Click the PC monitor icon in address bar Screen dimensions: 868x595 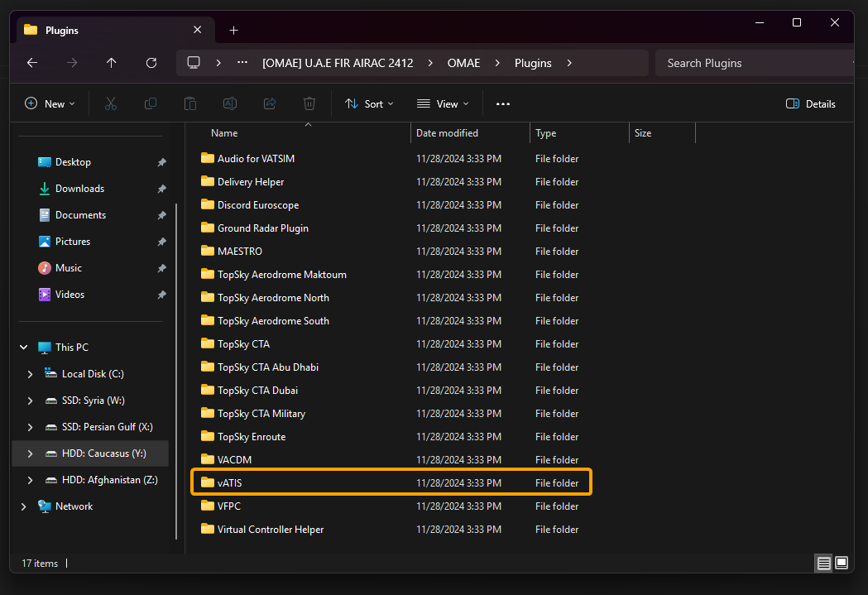click(194, 63)
